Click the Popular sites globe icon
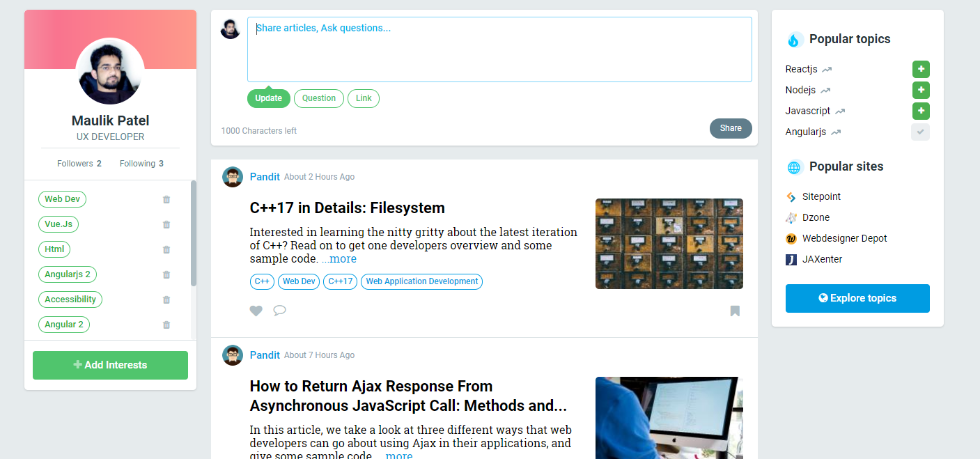 [794, 167]
